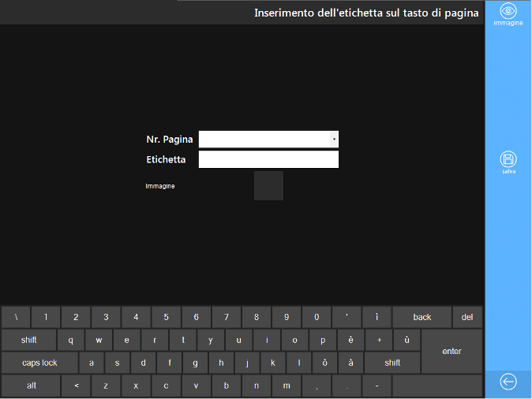Toggle the alt key
The image size is (532, 399).
click(32, 386)
